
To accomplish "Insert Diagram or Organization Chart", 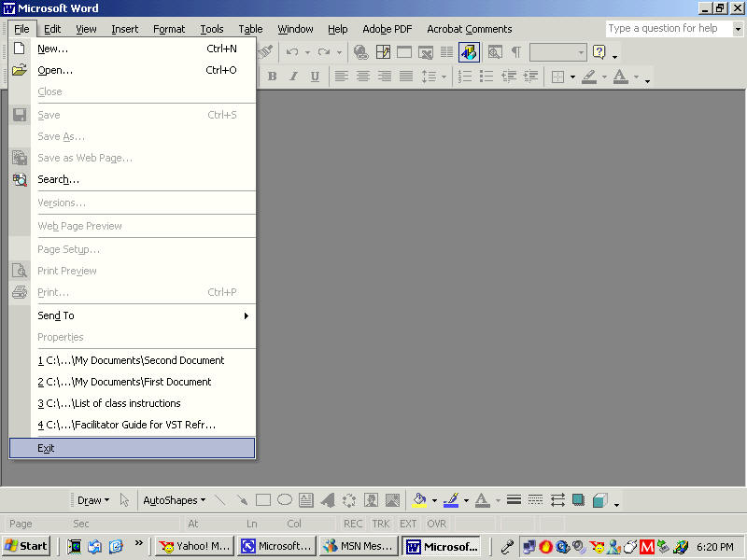I will (x=349, y=500).
